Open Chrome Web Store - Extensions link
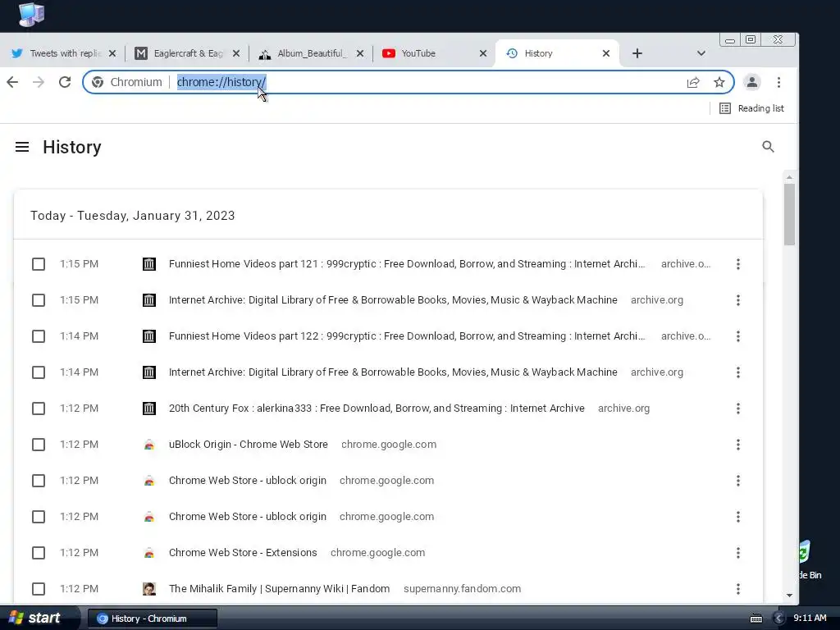Screen dimensions: 840x630 [243, 553]
